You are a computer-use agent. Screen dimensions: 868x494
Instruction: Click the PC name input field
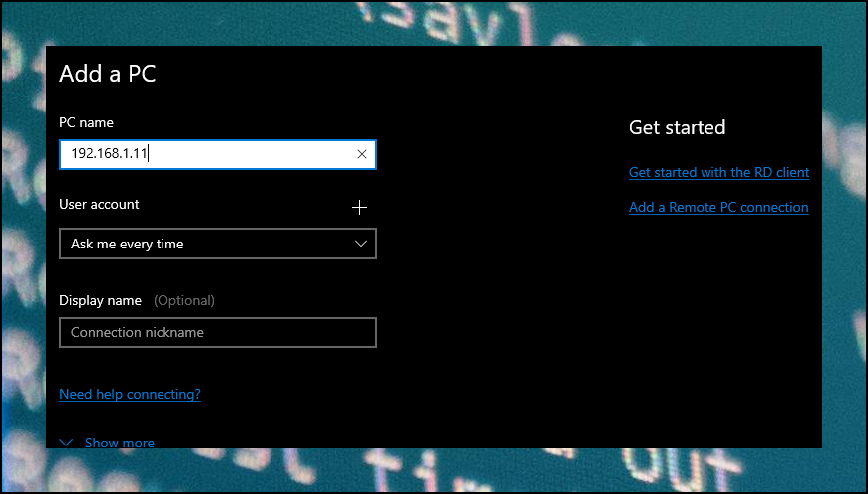click(x=218, y=154)
